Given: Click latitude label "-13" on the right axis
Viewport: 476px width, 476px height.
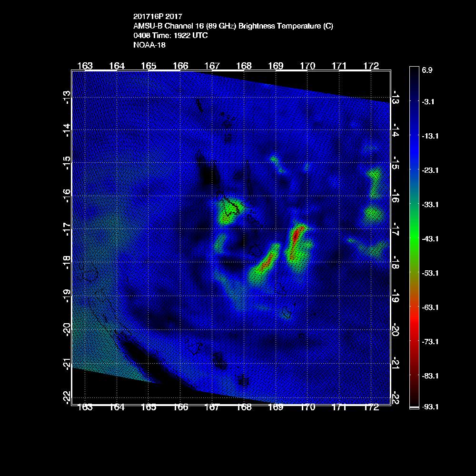Looking at the screenshot, I should pyautogui.click(x=396, y=97).
